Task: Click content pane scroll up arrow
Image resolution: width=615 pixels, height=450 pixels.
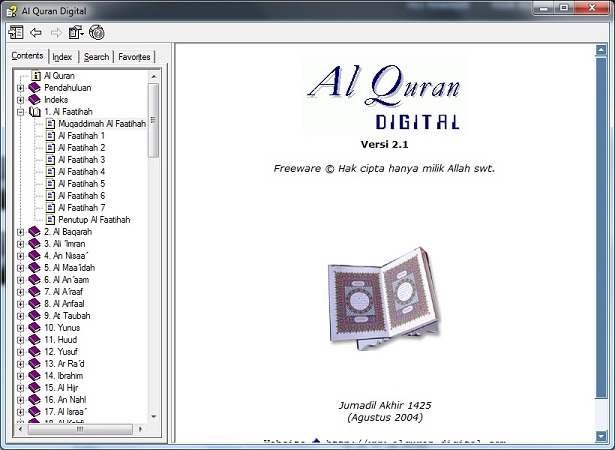Action: point(601,50)
